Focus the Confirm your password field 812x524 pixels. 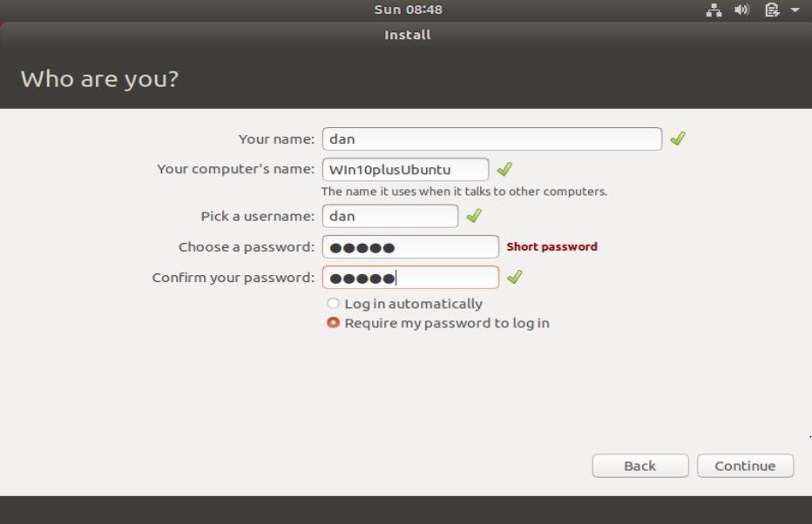pos(410,277)
